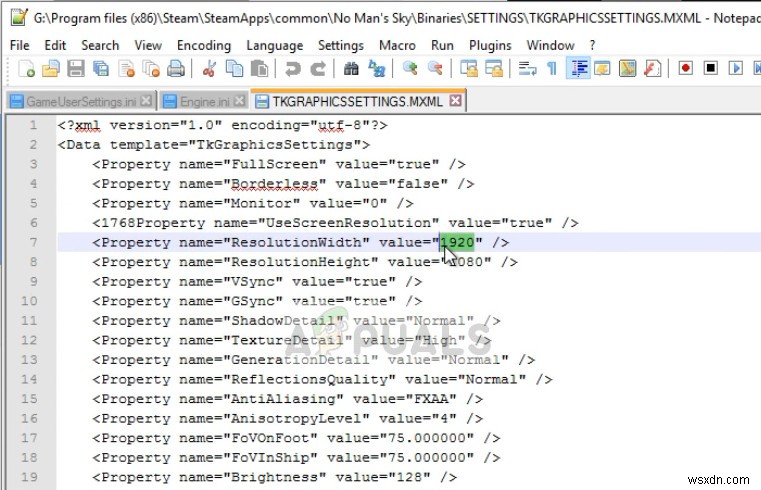Click line number 7 in the margin
The image size is (761, 490).
tap(33, 242)
